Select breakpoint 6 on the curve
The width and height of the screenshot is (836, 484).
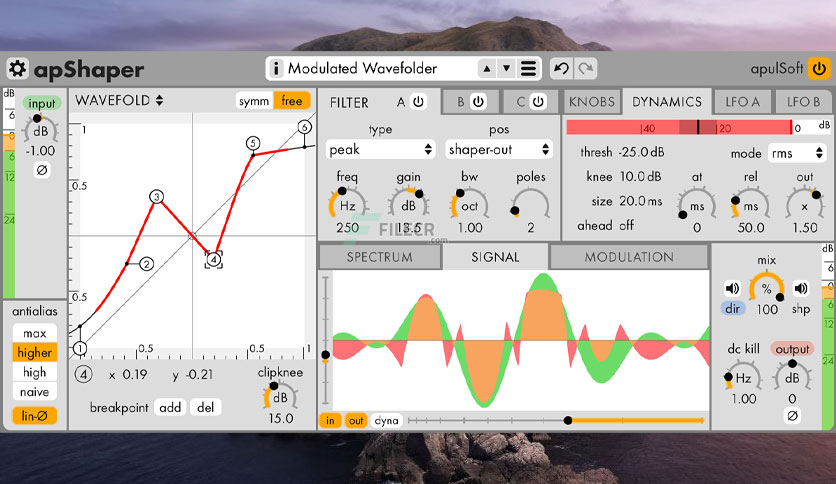point(304,127)
